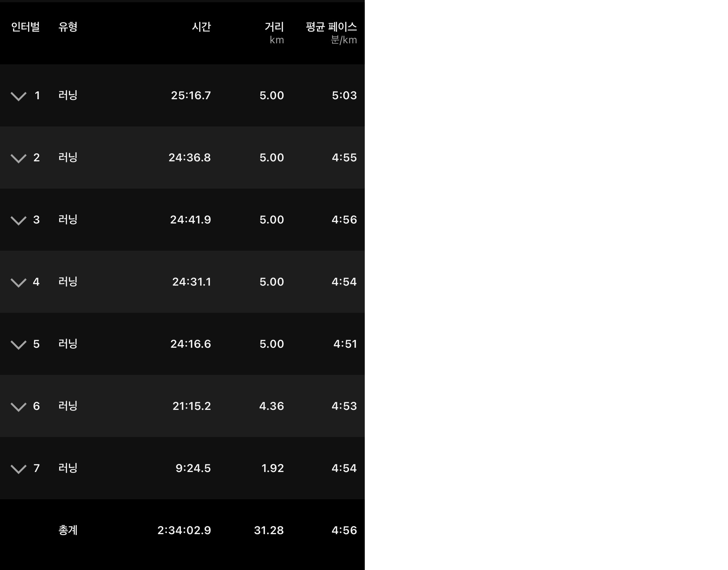The image size is (728, 570).
Task: Select the 9:24.5 time in interval 7
Action: pos(193,468)
